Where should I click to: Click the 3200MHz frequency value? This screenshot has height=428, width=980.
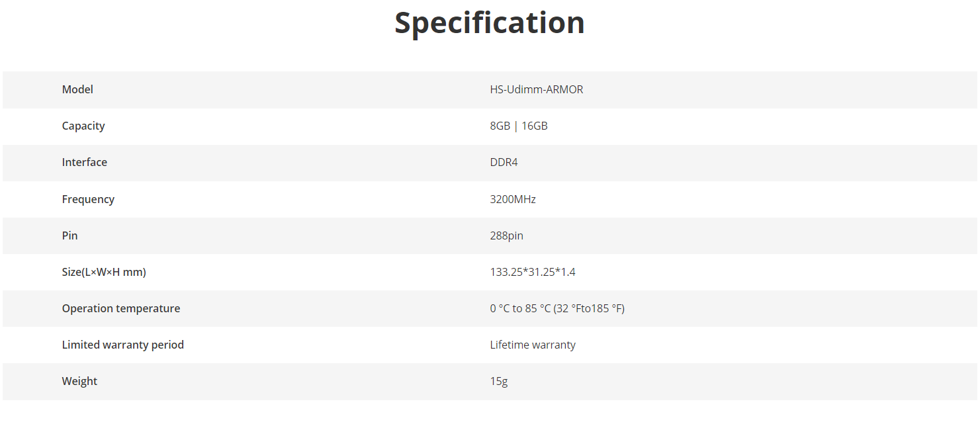pyautogui.click(x=513, y=199)
